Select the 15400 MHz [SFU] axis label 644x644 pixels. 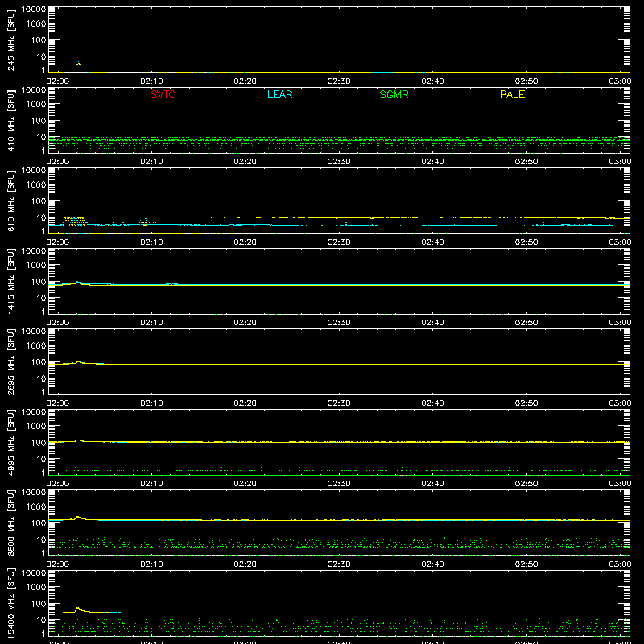point(10,603)
